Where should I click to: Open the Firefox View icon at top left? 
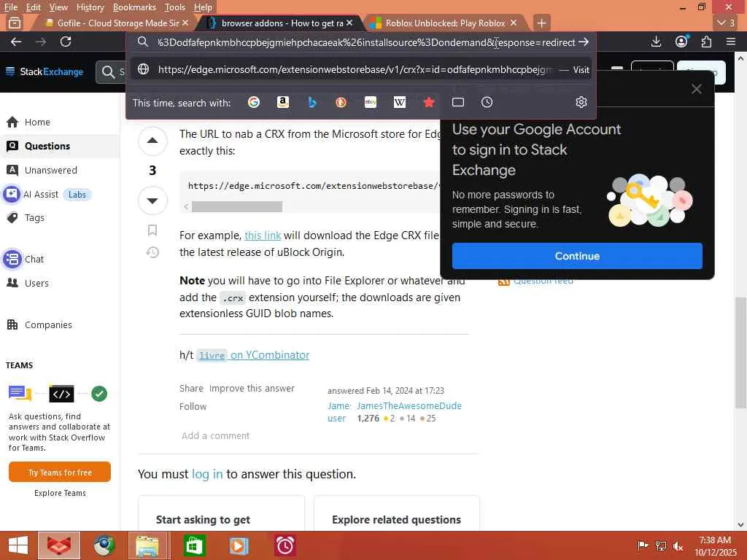point(15,23)
